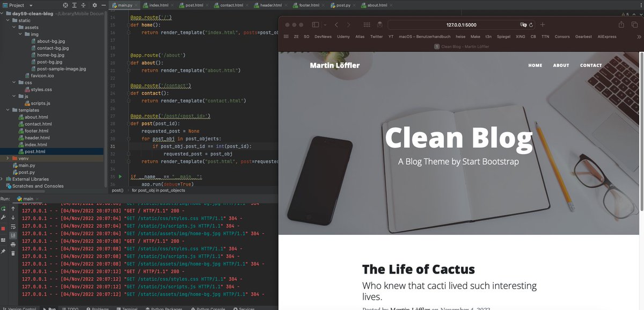Open Project panel settings gear

tap(93, 5)
